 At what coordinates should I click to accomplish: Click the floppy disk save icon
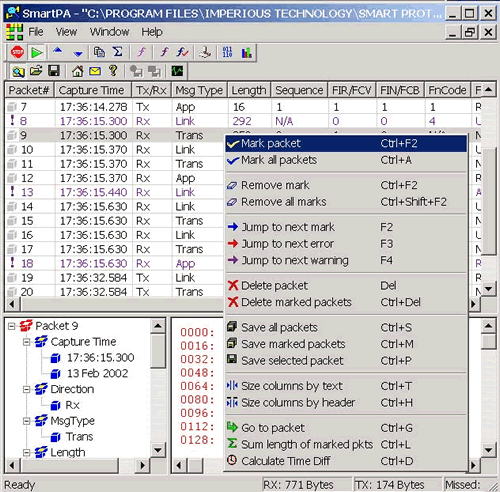click(54, 71)
